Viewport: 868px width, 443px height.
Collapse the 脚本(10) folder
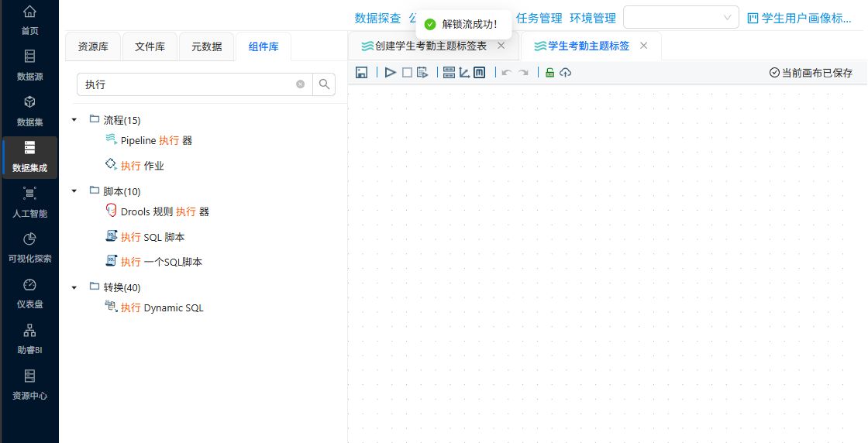pyautogui.click(x=74, y=191)
